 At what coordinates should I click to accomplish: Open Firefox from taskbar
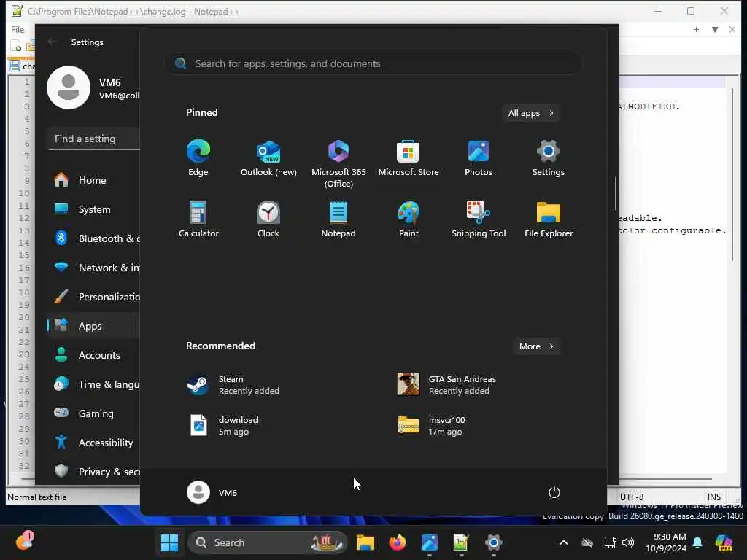(398, 542)
